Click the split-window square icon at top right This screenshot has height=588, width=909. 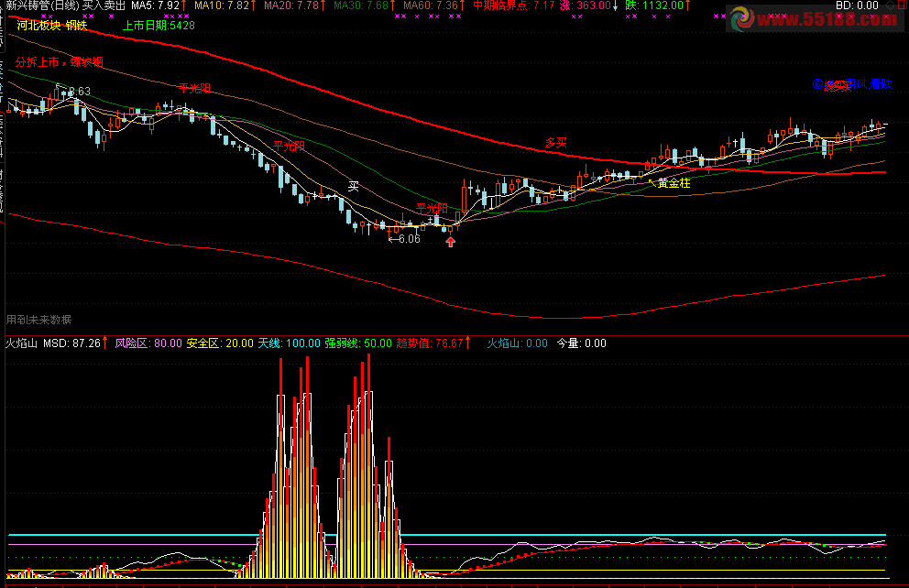[x=902, y=5]
